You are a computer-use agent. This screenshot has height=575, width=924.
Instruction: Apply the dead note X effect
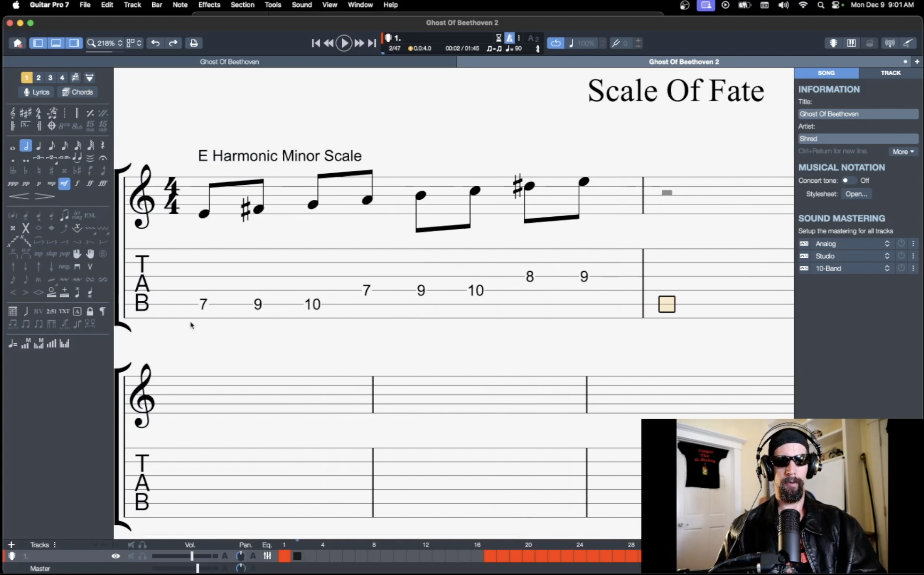coord(26,228)
